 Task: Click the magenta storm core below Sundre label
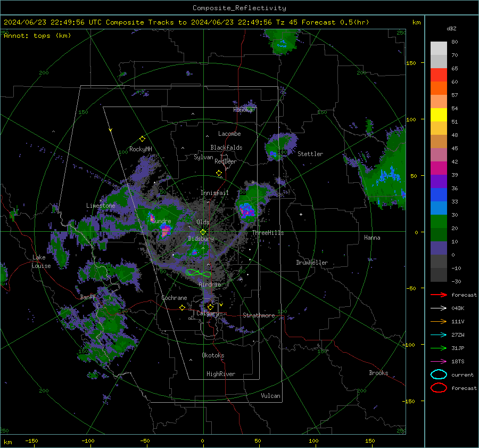[x=166, y=230]
